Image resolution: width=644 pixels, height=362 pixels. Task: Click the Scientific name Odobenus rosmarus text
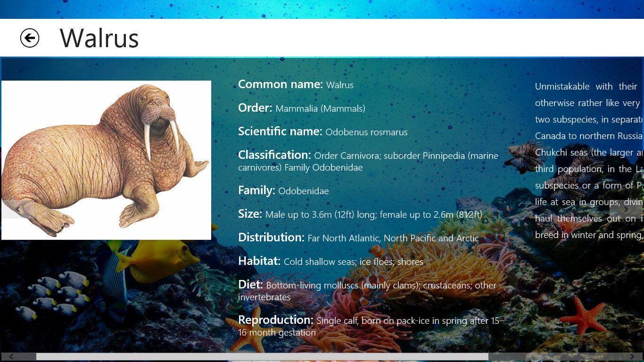point(366,132)
